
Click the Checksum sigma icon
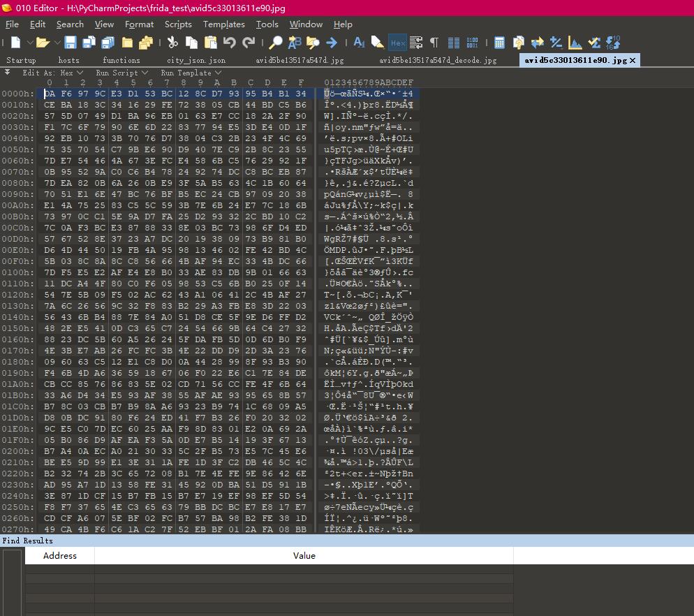[594, 43]
